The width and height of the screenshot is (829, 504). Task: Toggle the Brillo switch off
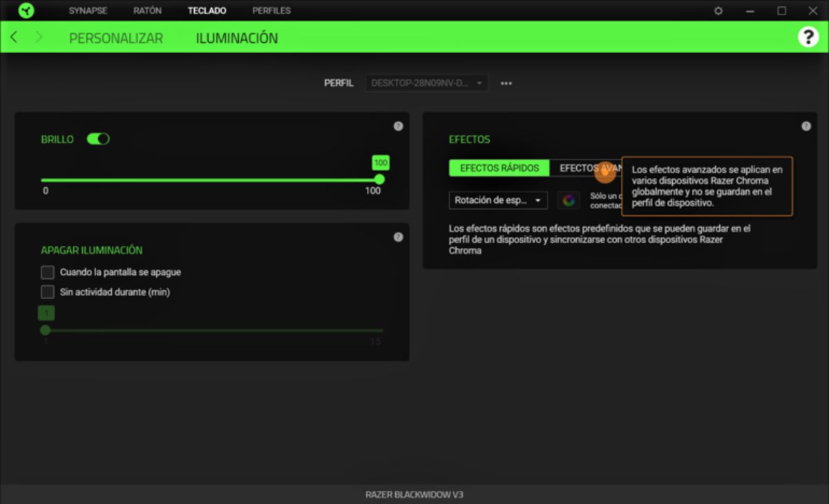point(98,139)
